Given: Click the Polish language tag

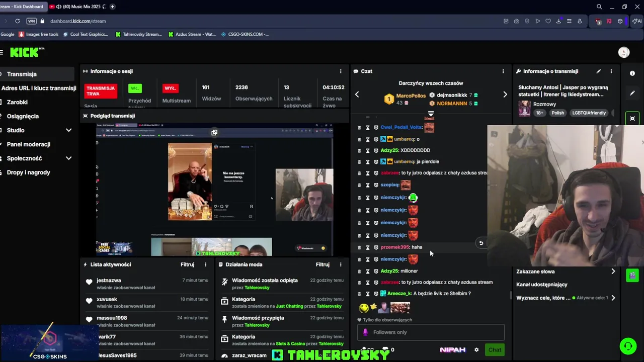Looking at the screenshot, I should (557, 113).
